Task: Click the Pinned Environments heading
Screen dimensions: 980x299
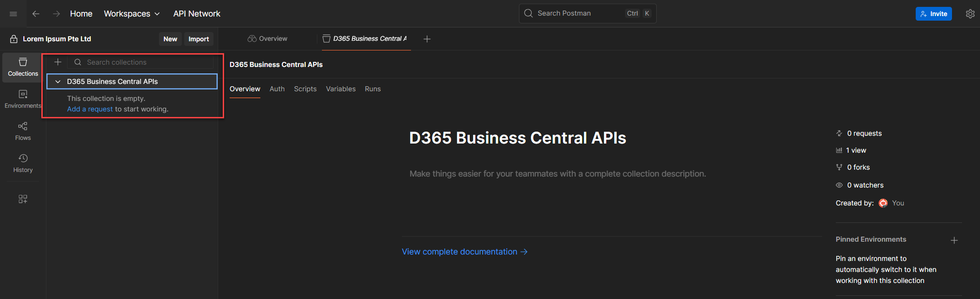Action: pos(871,239)
